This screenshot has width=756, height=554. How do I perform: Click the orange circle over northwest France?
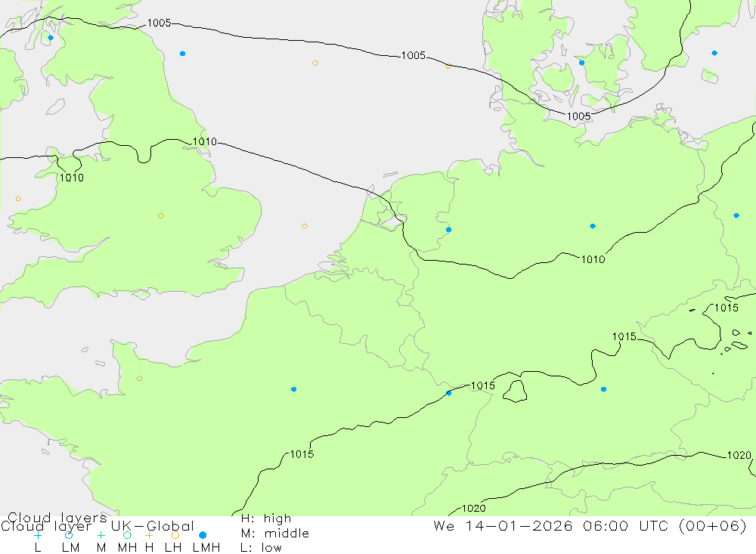pyautogui.click(x=139, y=379)
